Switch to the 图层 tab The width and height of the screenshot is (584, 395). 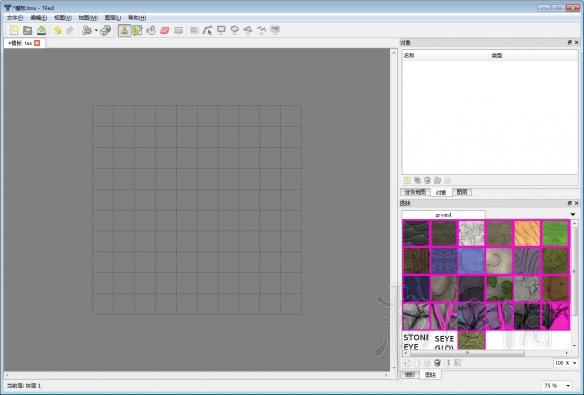click(x=462, y=192)
